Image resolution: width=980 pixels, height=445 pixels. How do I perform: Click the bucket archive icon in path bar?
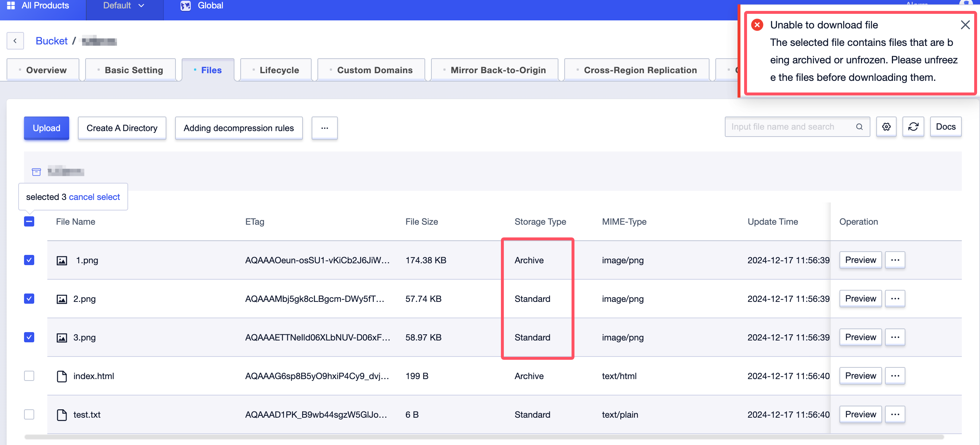[x=36, y=172]
